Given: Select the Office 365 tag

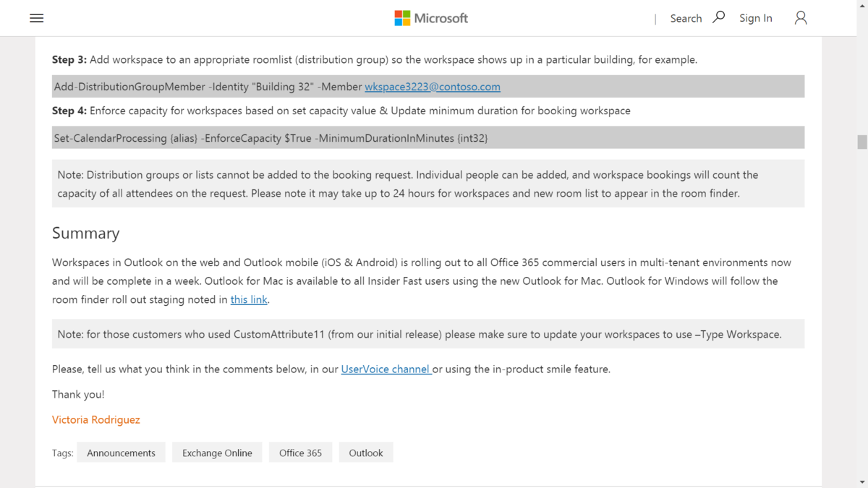Looking at the screenshot, I should [300, 453].
